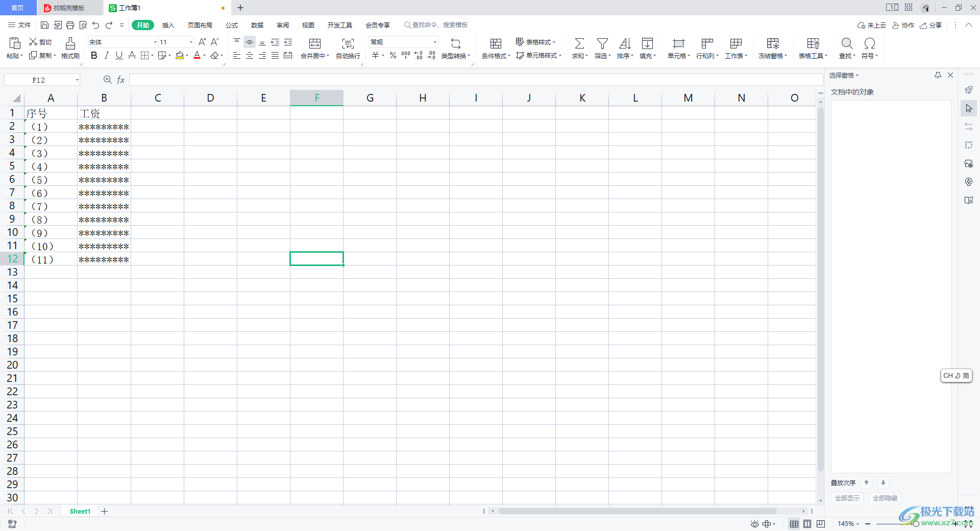Decrease indent in alignment group
980x531 pixels.
(x=275, y=42)
